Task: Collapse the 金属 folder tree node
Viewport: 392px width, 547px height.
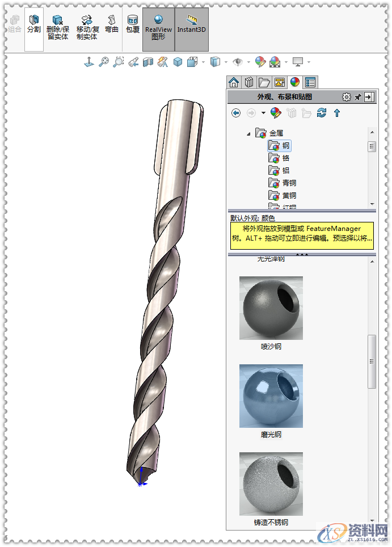Action: click(x=248, y=133)
